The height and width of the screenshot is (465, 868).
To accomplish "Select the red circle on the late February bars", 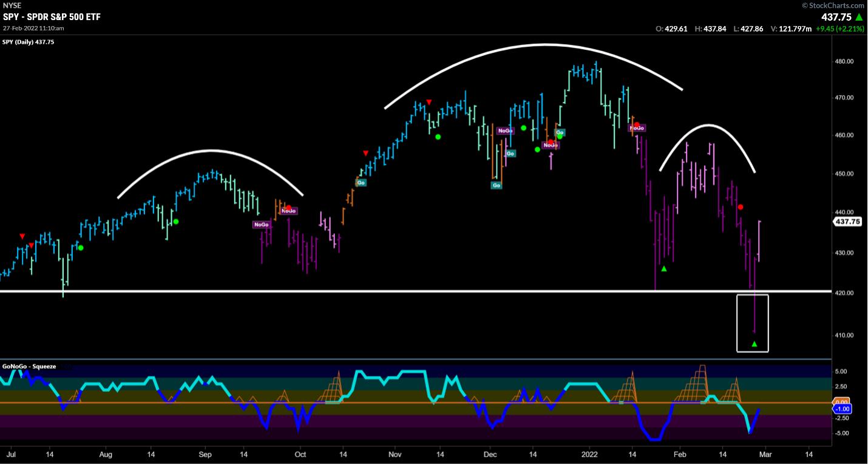I will coord(741,207).
